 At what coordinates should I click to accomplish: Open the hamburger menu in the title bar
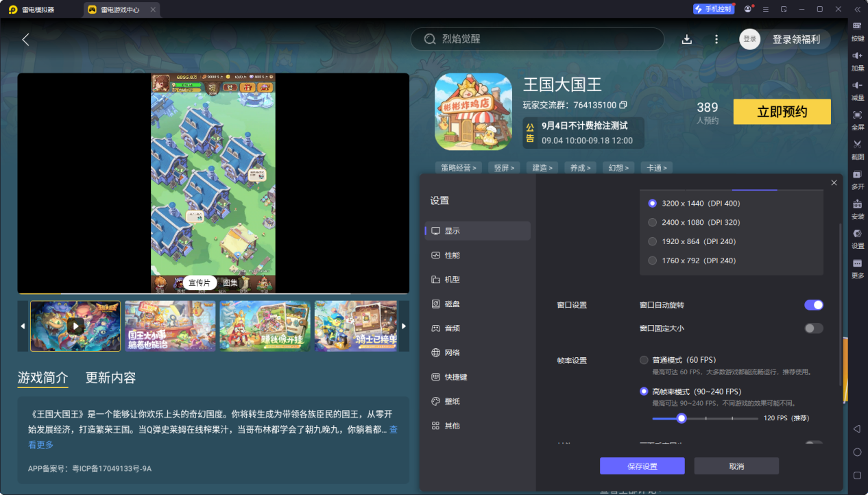tap(766, 9)
